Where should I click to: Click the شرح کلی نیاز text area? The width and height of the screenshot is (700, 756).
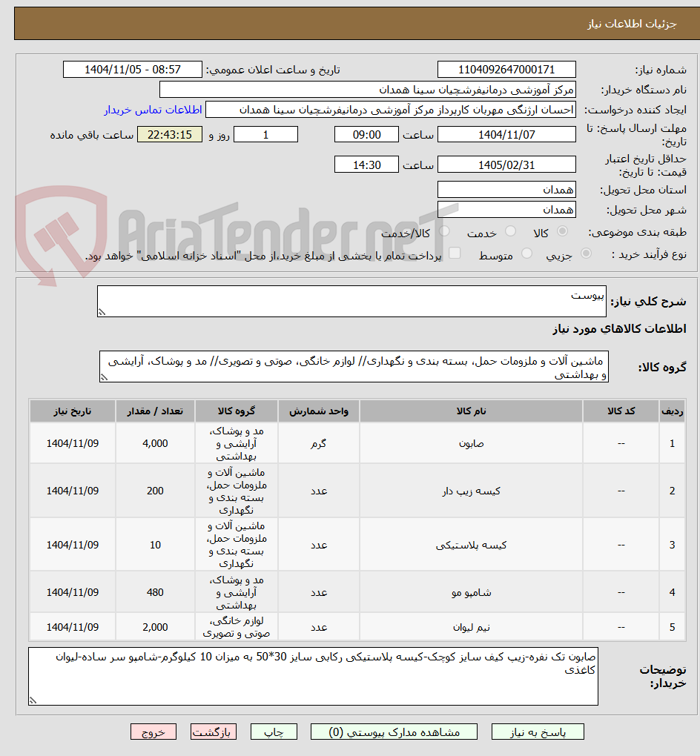coord(351,302)
